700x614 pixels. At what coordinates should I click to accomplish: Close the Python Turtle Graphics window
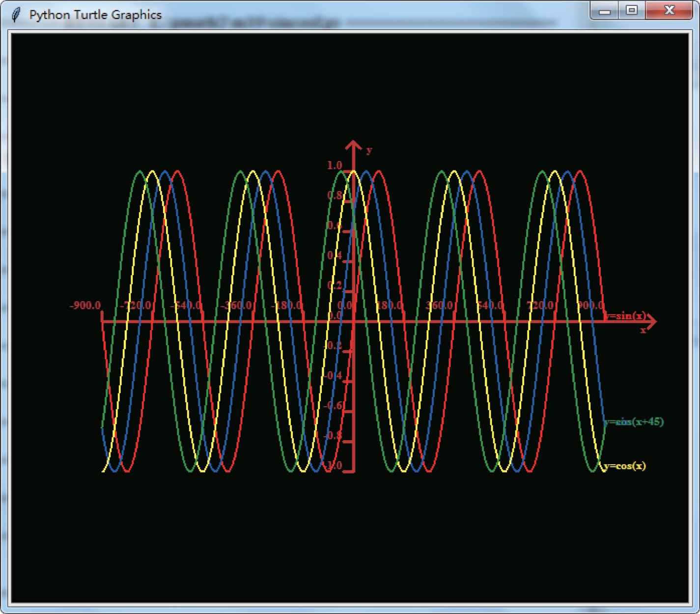click(x=669, y=11)
